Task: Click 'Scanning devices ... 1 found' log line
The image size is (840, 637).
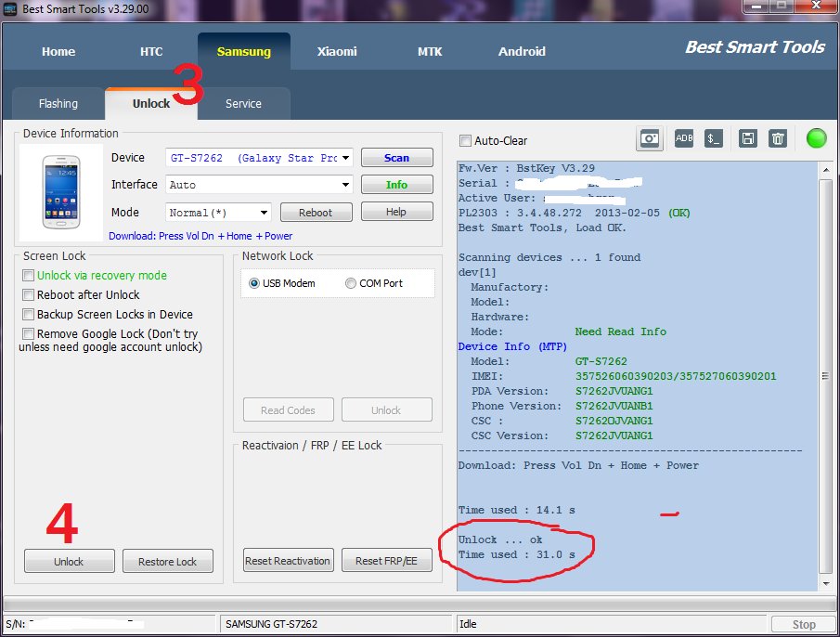Action: pyautogui.click(x=549, y=257)
